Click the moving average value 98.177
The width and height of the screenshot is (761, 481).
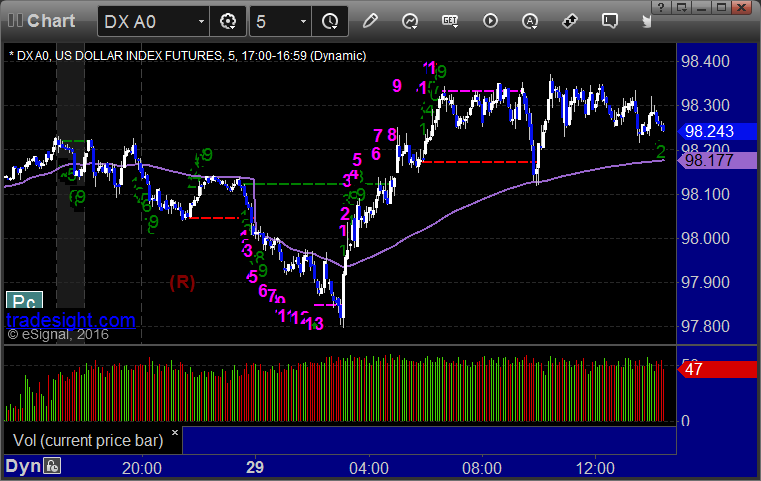click(717, 160)
